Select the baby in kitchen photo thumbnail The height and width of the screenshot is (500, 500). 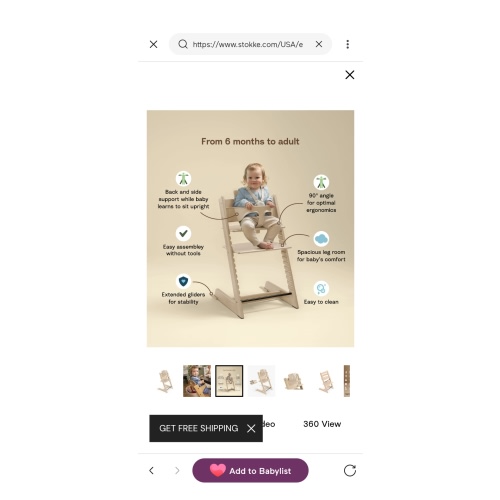coord(197,381)
